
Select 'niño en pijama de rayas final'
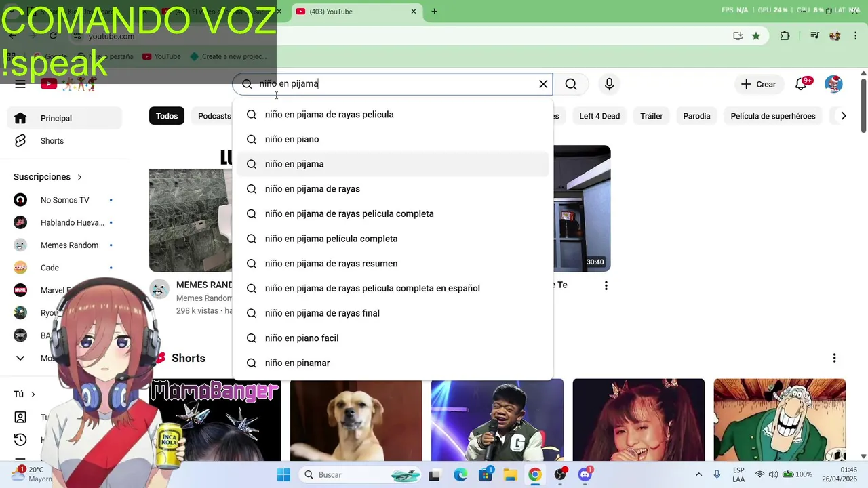click(x=393, y=313)
